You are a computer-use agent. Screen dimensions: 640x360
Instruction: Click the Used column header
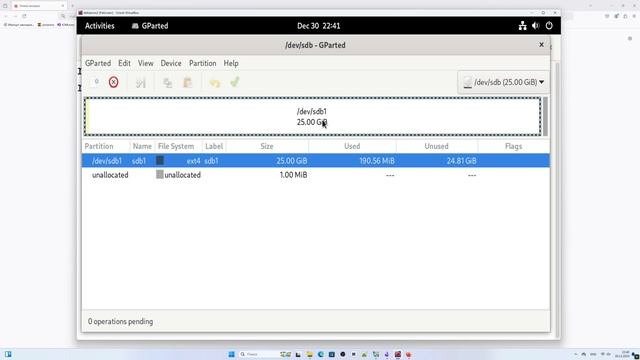tap(352, 146)
